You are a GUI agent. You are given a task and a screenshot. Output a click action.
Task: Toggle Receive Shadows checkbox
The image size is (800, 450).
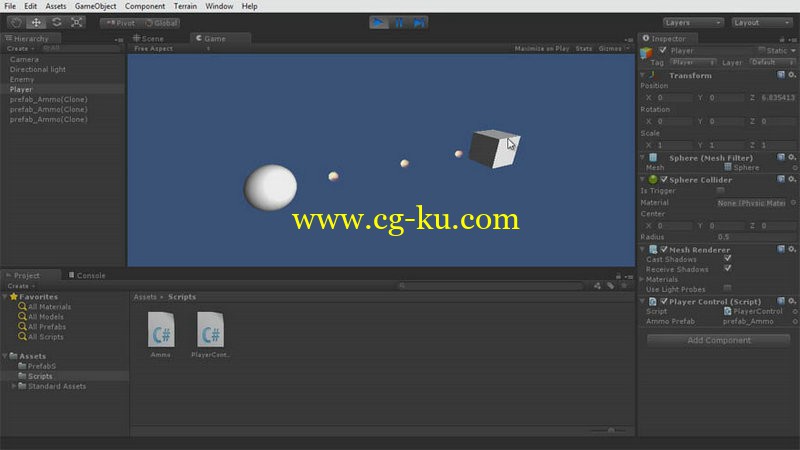pyautogui.click(x=728, y=269)
